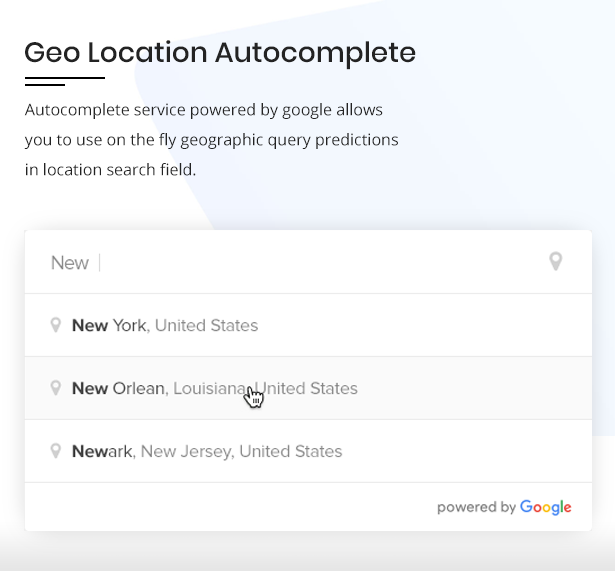Click the pin icon beside Newark
The image size is (615, 571).
(56, 451)
